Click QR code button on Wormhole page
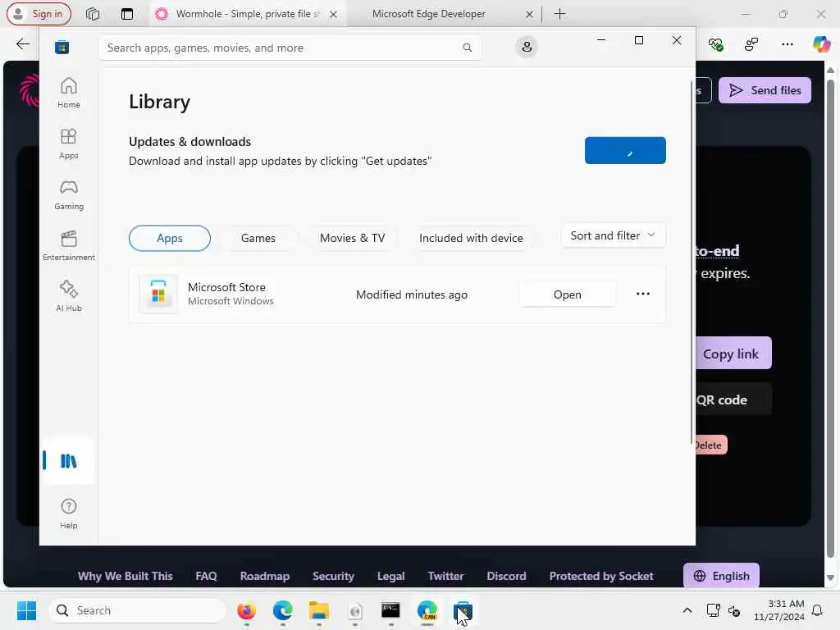Viewport: 840px width, 630px height. click(x=733, y=399)
